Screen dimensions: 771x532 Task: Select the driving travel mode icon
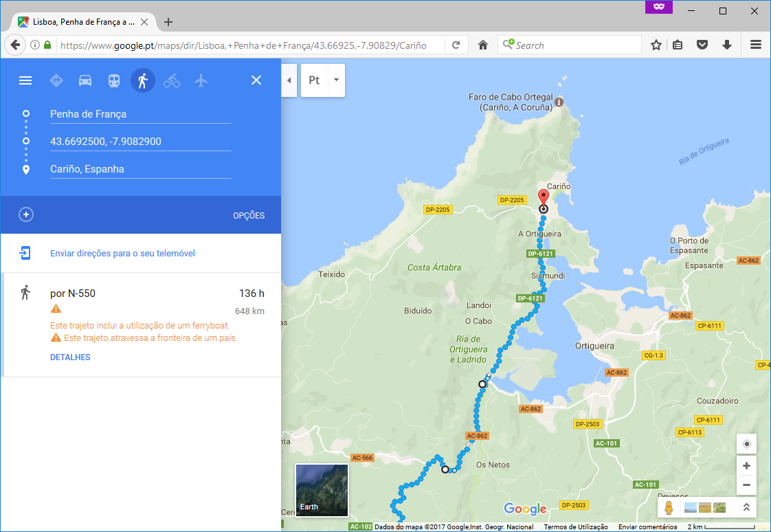tap(85, 80)
